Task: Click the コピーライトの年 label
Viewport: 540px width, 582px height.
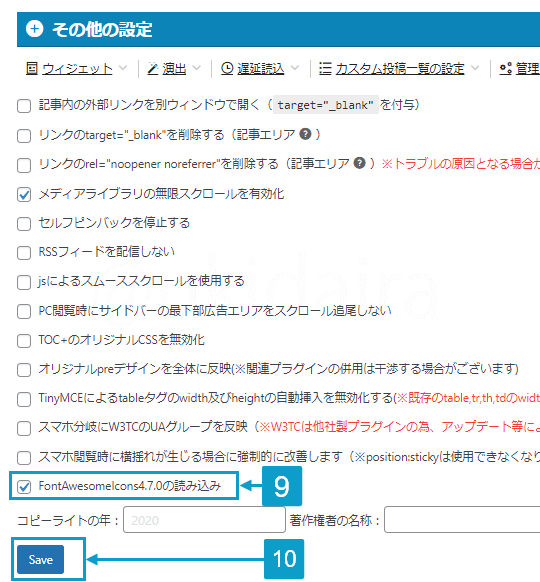Action: pyautogui.click(x=68, y=520)
